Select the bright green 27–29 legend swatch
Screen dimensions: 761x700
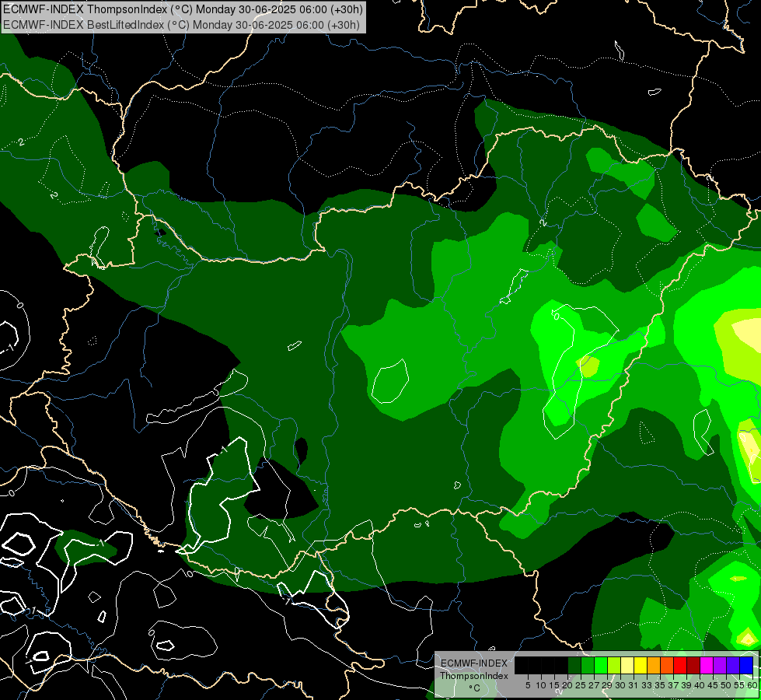(x=601, y=666)
